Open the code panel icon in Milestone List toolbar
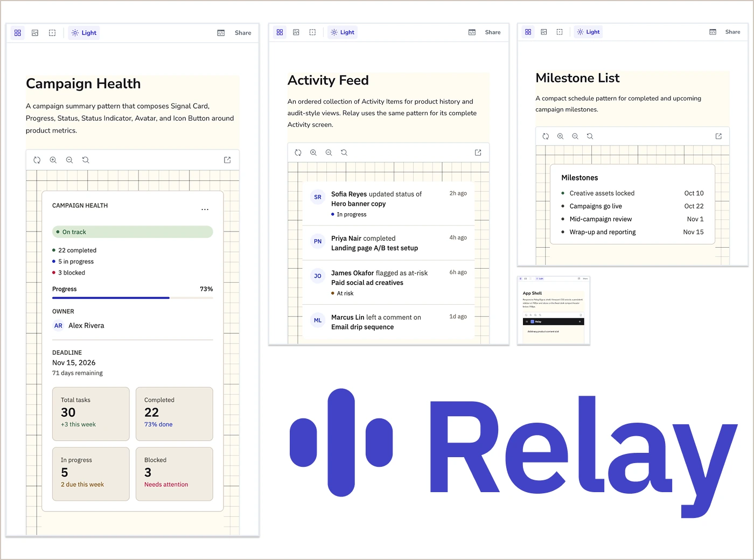 713,32
